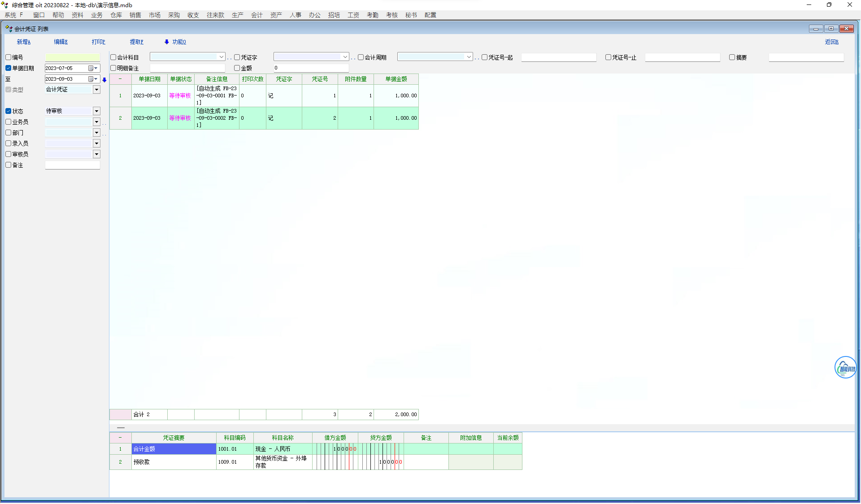Click the 返回R link
Screen dimensions: 861x504
coord(831,42)
